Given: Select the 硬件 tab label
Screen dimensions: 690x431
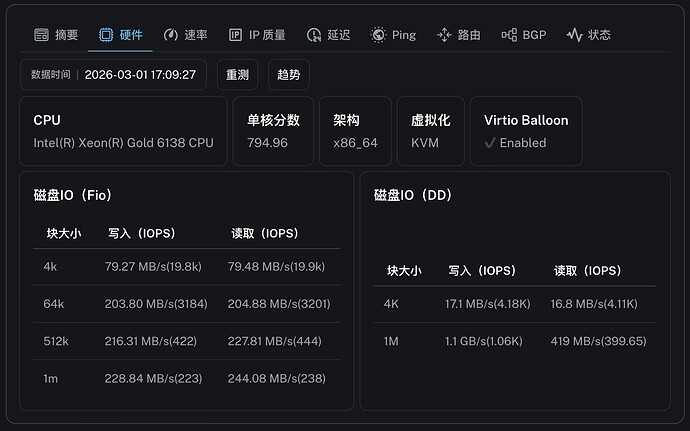Looking at the screenshot, I should [x=131, y=35].
